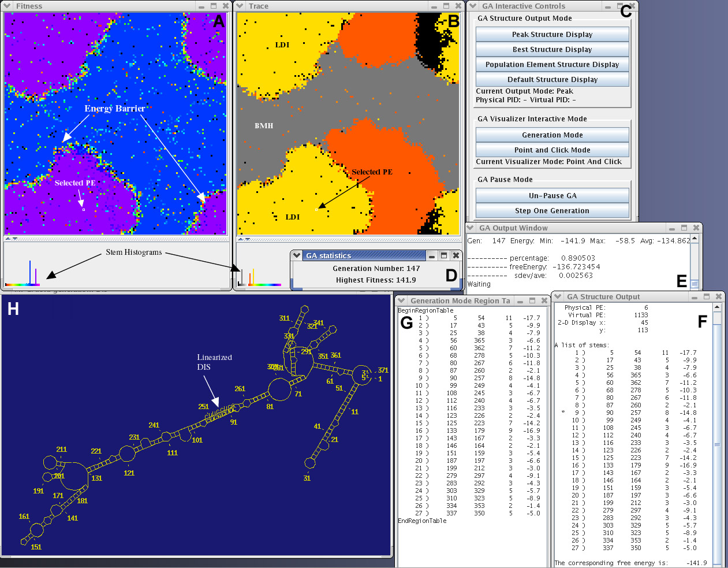
Task: Click GA Interactive Controls window menu icon
Action: point(473,6)
